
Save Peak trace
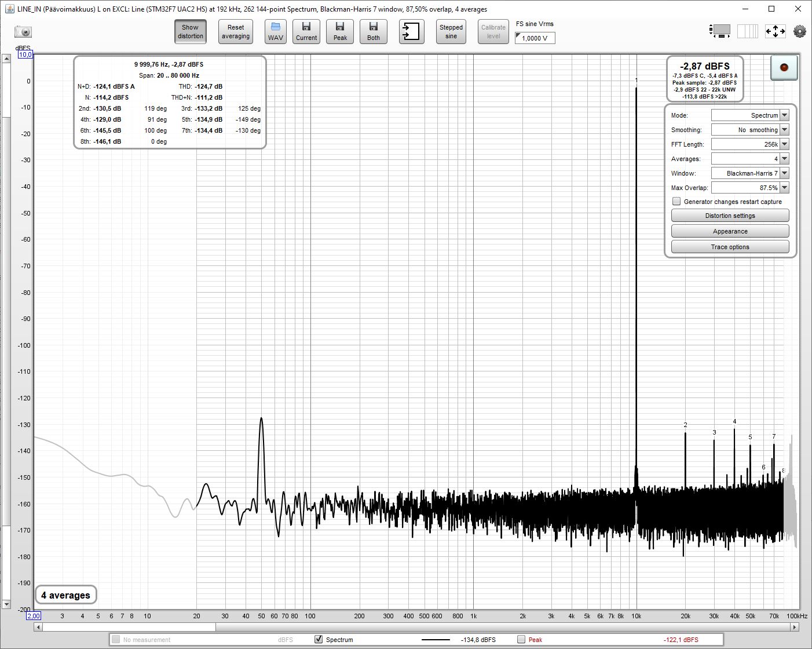(x=340, y=31)
